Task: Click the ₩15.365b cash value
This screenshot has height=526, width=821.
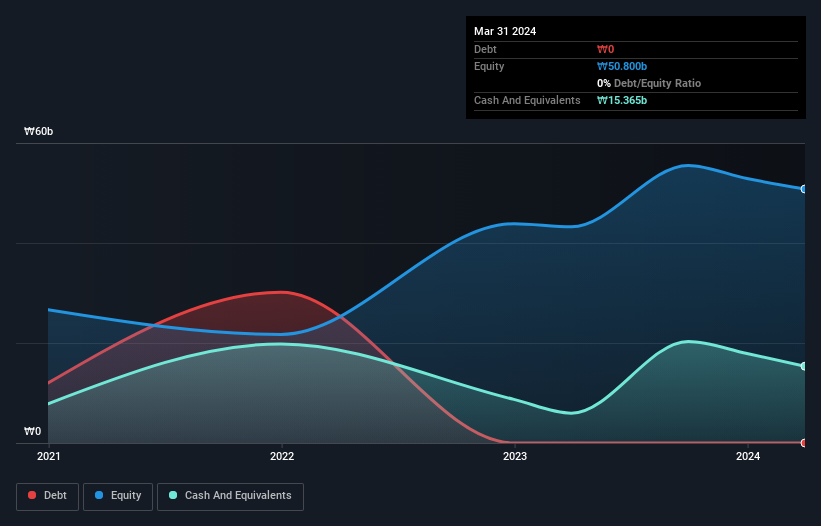Action: (622, 100)
